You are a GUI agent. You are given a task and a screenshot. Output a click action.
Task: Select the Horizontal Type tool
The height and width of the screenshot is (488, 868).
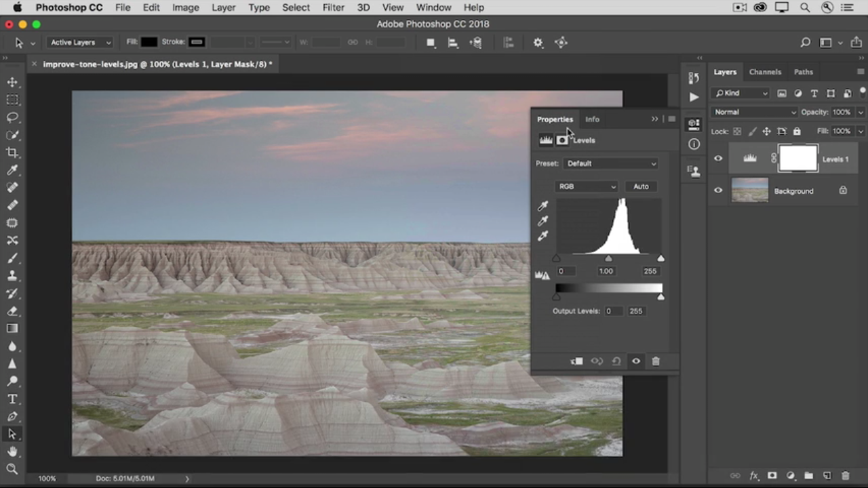(12, 399)
